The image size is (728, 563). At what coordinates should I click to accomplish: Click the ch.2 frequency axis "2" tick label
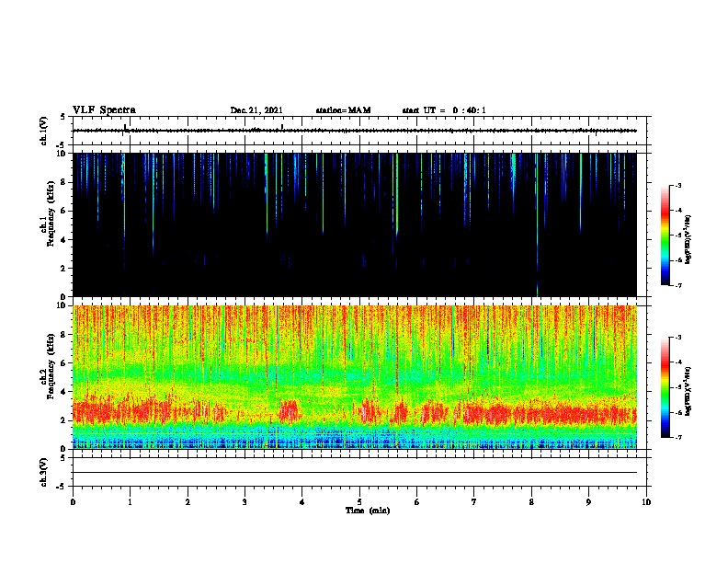point(63,420)
